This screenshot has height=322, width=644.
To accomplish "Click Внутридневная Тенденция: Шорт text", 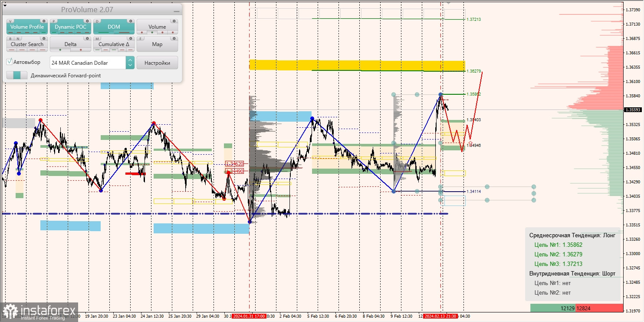I will (572, 274).
